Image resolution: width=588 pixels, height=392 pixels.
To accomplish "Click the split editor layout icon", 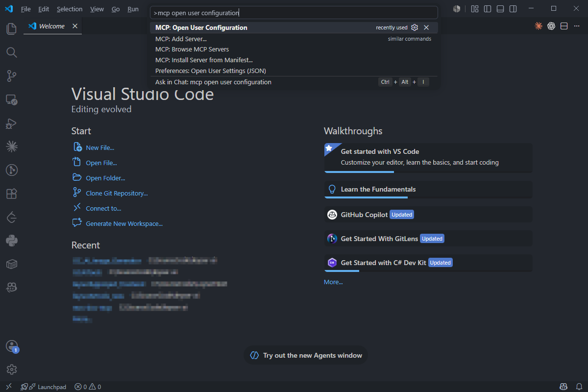I will point(564,26).
